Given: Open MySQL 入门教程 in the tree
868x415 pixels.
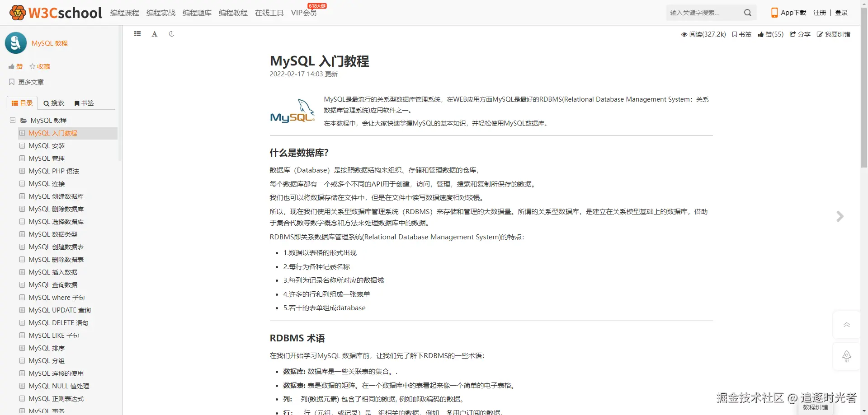Looking at the screenshot, I should (x=53, y=133).
